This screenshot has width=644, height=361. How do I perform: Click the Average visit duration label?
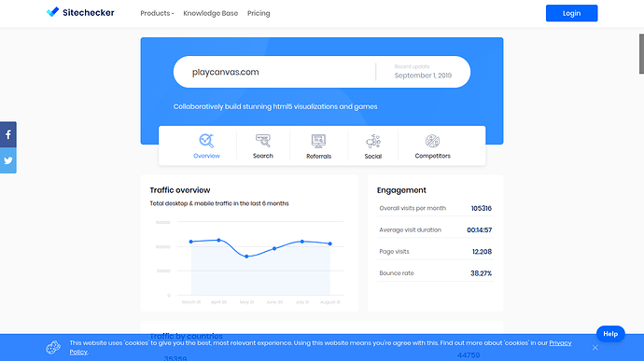tap(410, 230)
